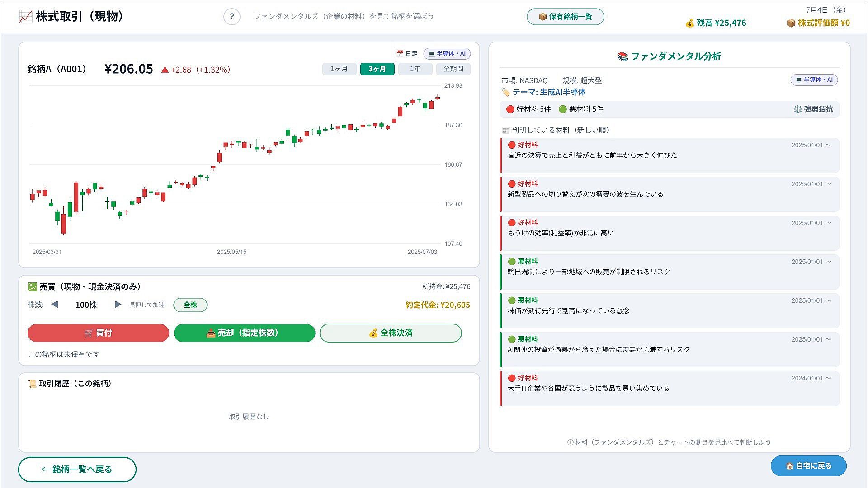Open news card 直近の決算で売上と利益
This screenshot has height=488, width=868.
coord(670,155)
